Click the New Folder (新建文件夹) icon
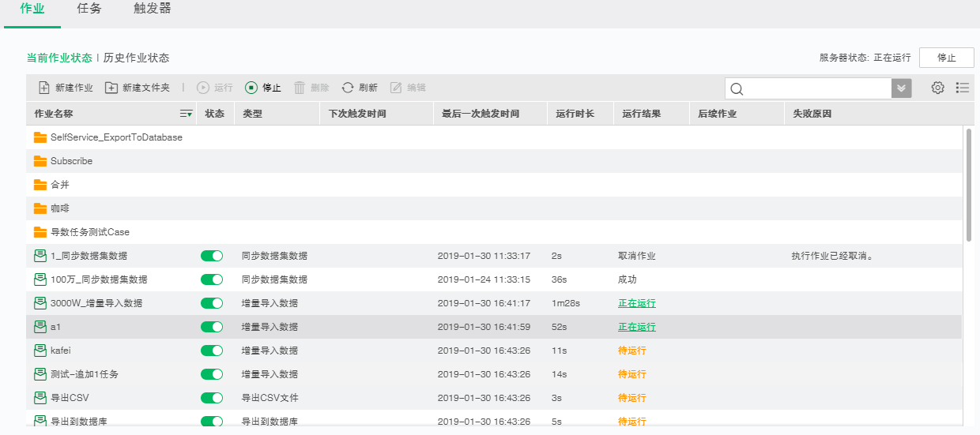Screen dimensions: 980x435 click(x=111, y=88)
